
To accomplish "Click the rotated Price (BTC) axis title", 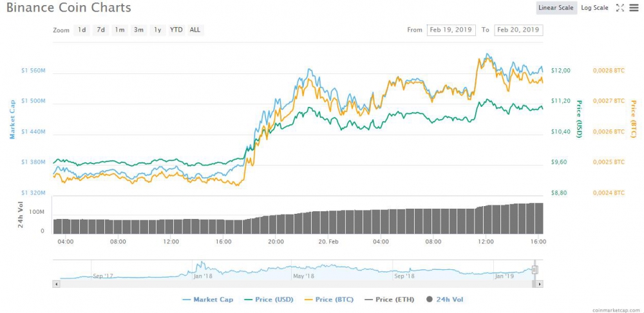I will coord(633,119).
